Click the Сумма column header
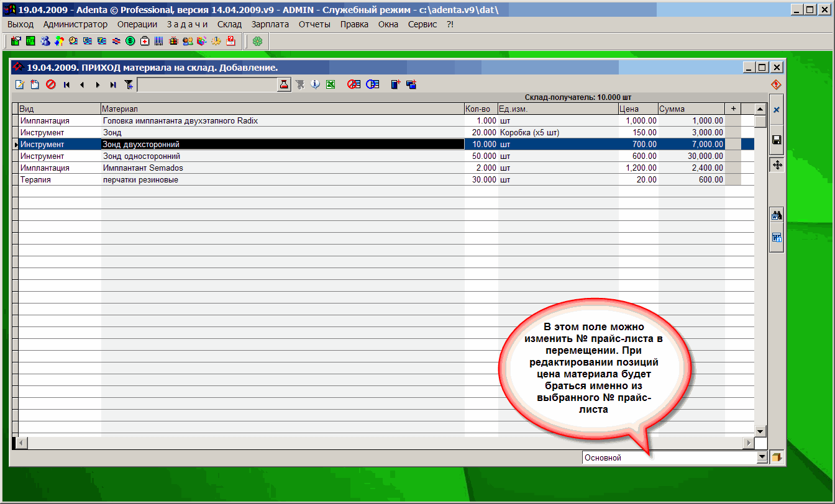Screen dimensions: 835x504 pos(691,109)
